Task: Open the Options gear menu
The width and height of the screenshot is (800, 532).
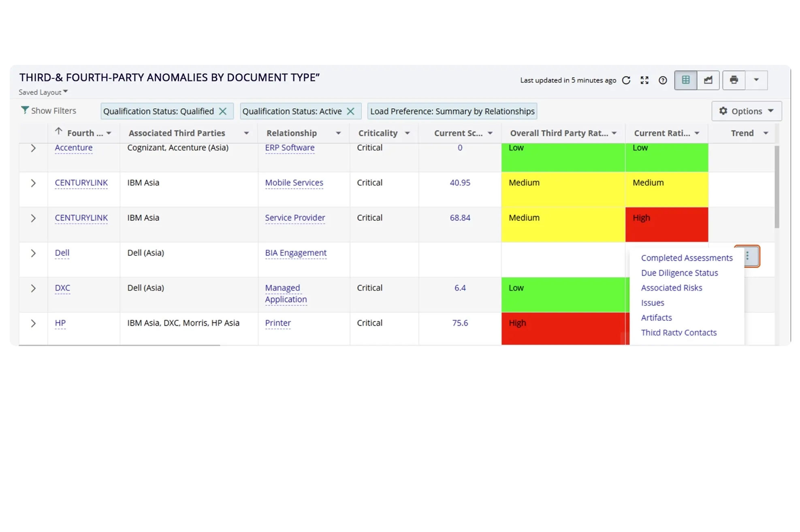Action: pyautogui.click(x=746, y=111)
